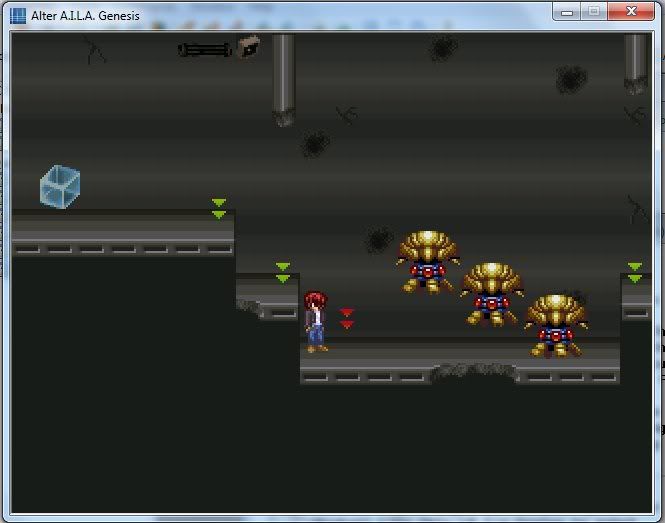Click green arrows on the middle step
The width and height of the screenshot is (665, 523).
tap(283, 272)
